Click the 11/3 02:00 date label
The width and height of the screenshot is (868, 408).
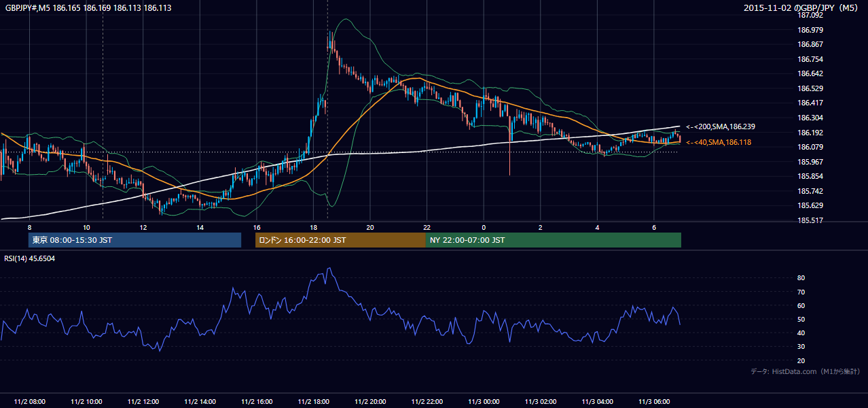(x=541, y=402)
